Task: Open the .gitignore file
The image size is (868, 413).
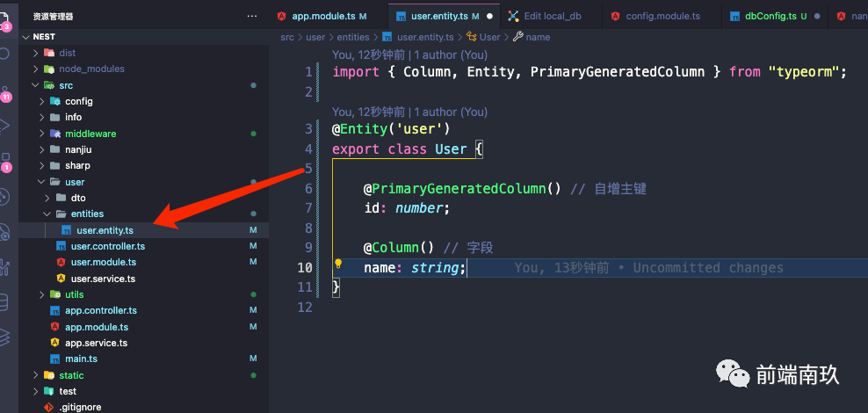Action: (x=79, y=407)
